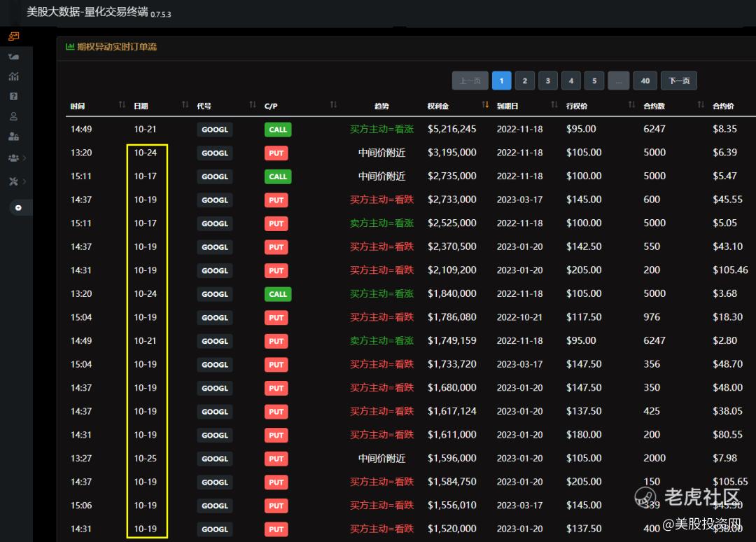Select the premium value $2,370,500

tap(451, 247)
